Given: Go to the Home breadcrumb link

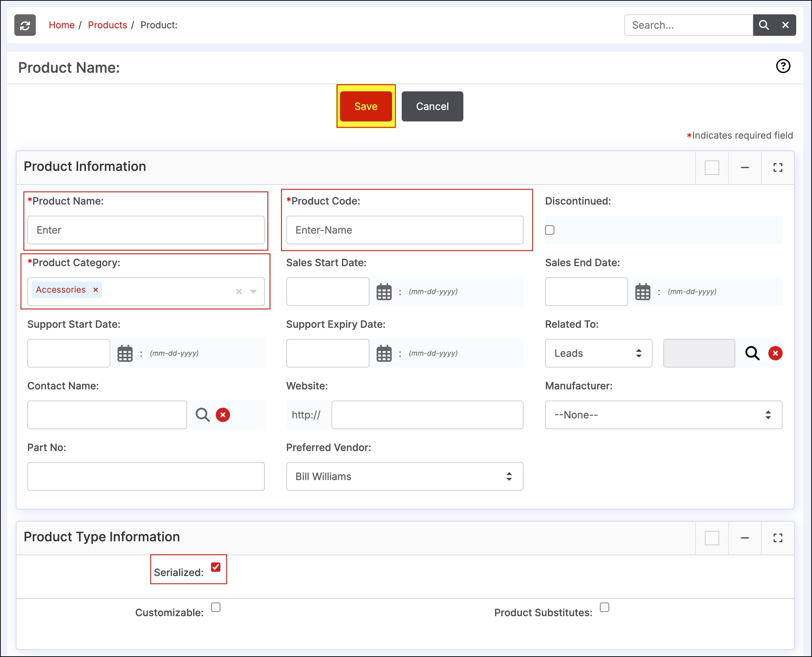Looking at the screenshot, I should (62, 25).
